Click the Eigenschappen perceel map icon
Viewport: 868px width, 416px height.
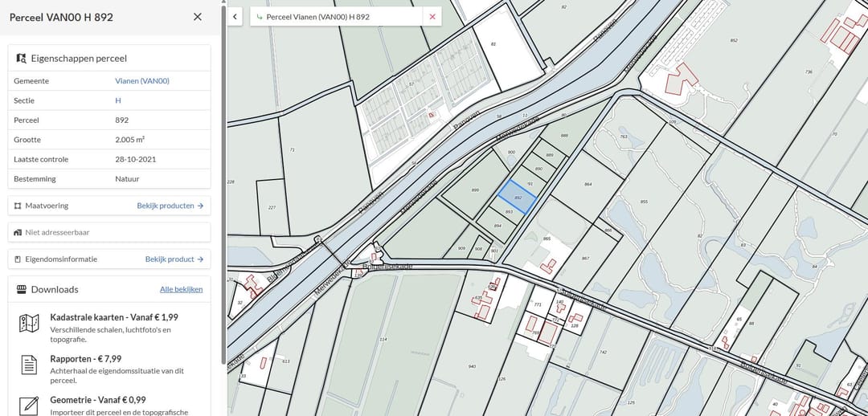tap(22, 58)
